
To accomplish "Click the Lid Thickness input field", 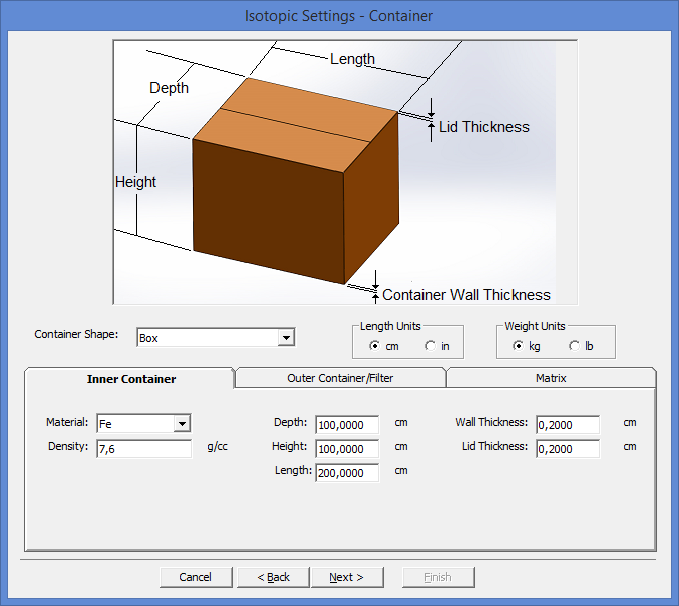I will pos(568,449).
